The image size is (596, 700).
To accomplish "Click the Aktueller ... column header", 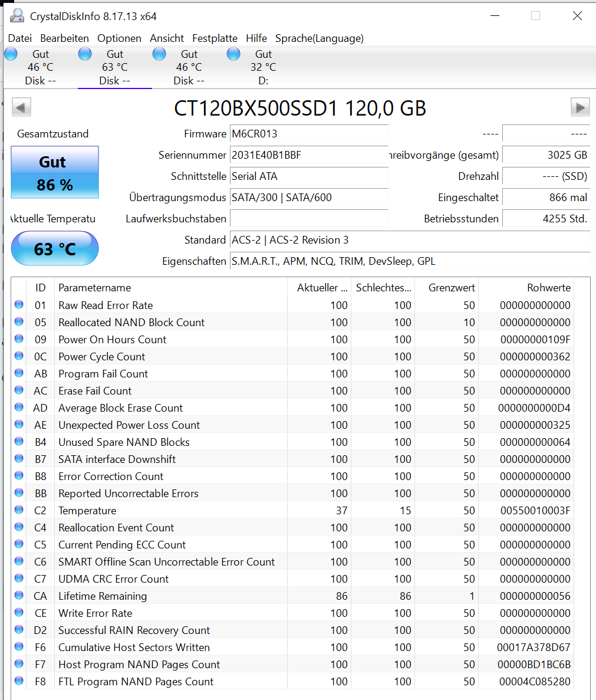I will pos(320,288).
